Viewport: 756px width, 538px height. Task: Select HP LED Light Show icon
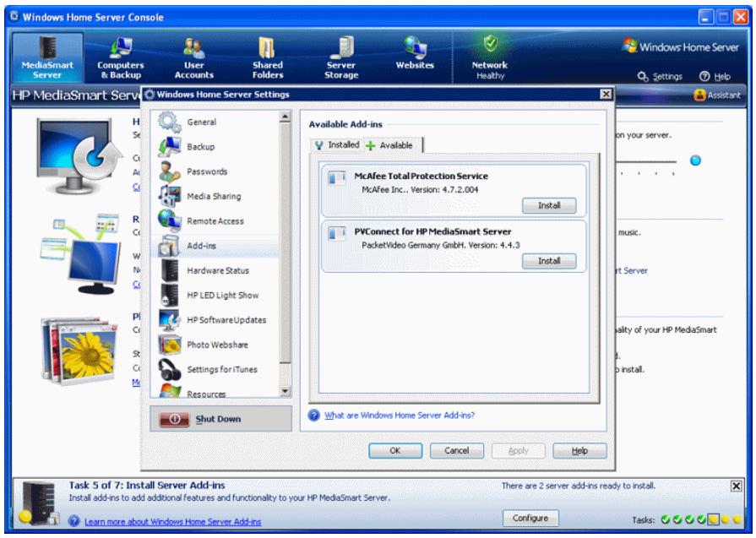pyautogui.click(x=169, y=295)
